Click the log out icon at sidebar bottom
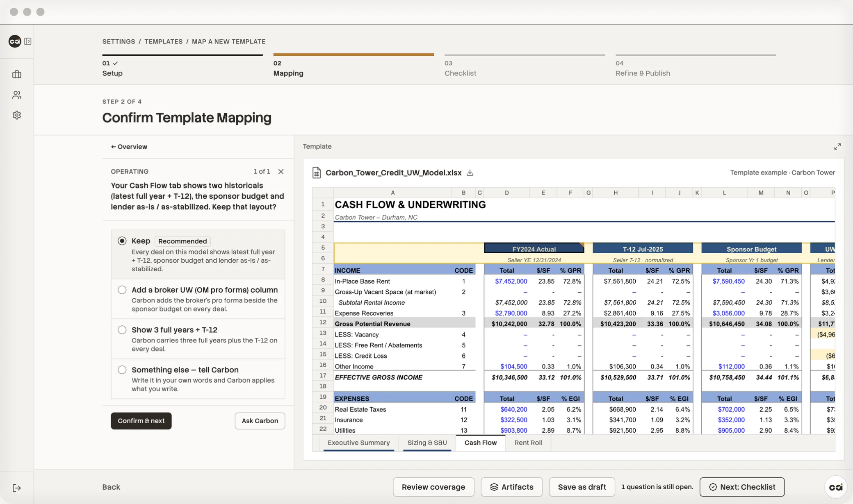Image resolution: width=853 pixels, height=504 pixels. pos(17,488)
